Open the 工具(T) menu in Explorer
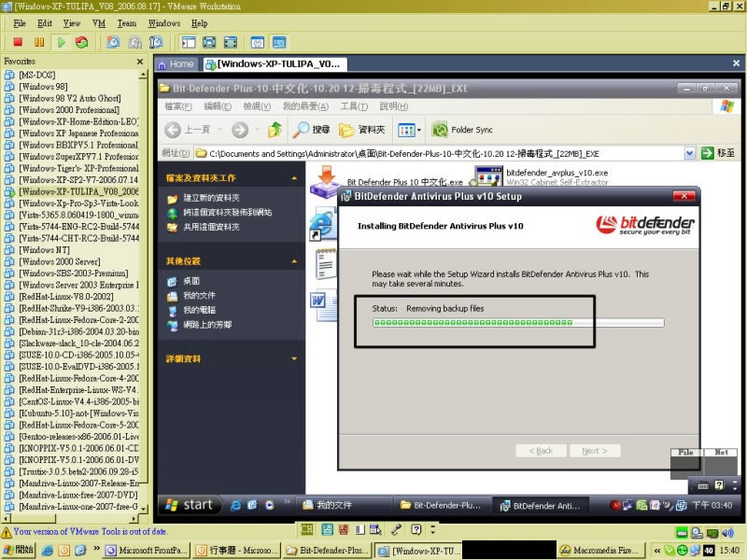The height and width of the screenshot is (560, 747). click(x=354, y=106)
